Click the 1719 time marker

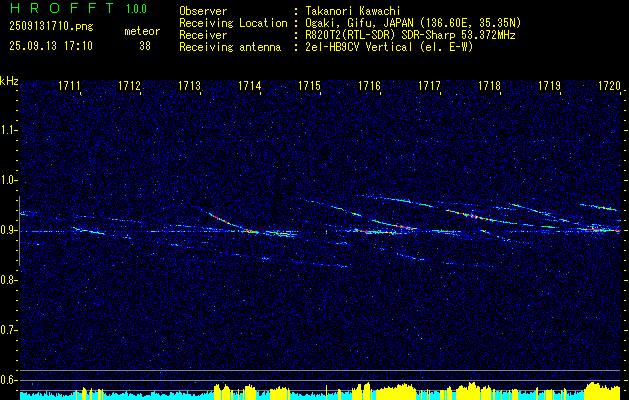point(549,85)
